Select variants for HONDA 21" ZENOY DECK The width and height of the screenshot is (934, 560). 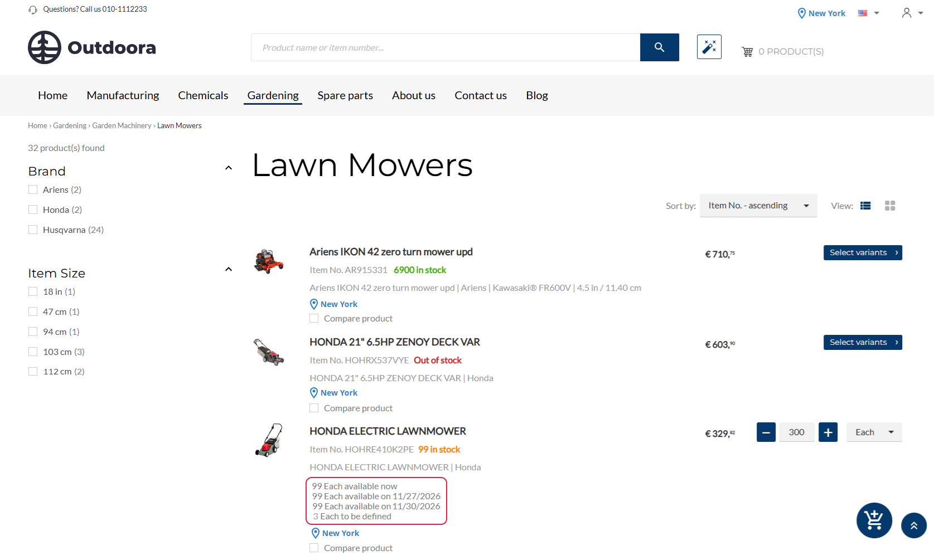(x=862, y=342)
